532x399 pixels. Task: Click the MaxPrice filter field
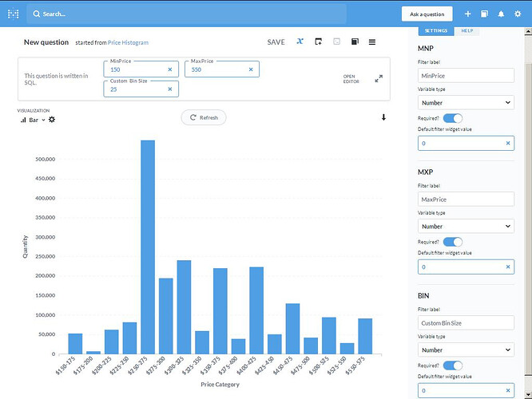222,69
